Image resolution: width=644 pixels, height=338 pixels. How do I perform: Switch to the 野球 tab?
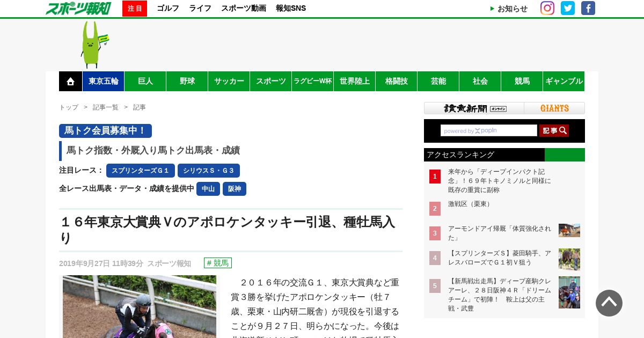[x=187, y=82]
